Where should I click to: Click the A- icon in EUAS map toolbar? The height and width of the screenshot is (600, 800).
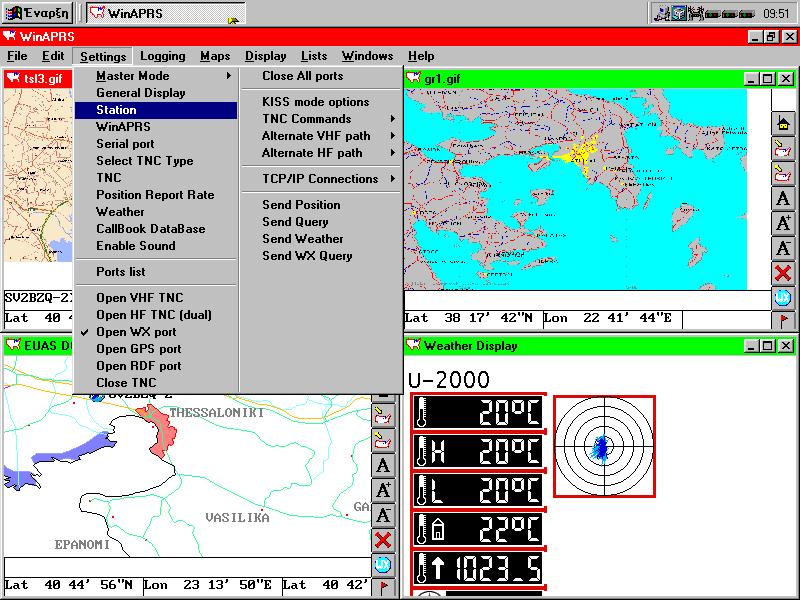coord(383,514)
